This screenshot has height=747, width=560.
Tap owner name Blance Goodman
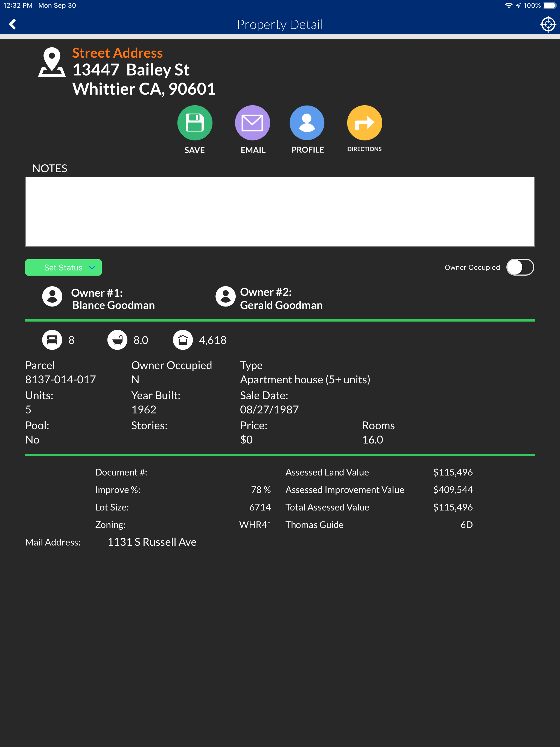coord(113,305)
